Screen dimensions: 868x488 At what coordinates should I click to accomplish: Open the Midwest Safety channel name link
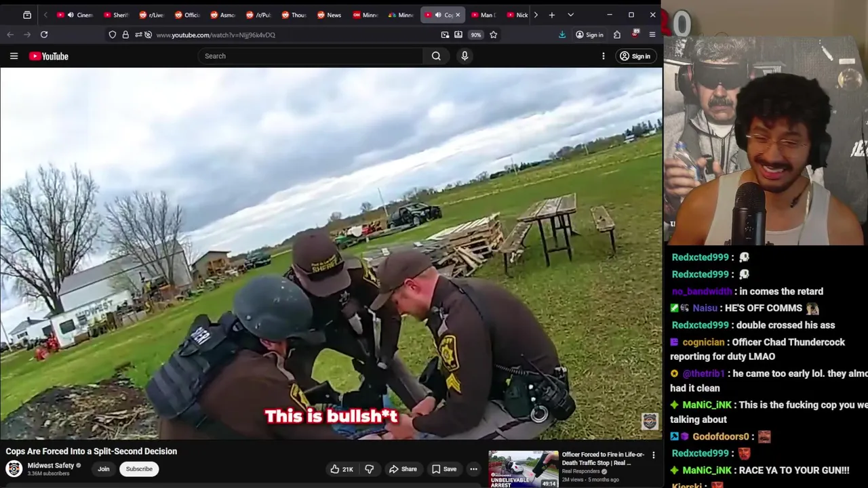pyautogui.click(x=51, y=466)
